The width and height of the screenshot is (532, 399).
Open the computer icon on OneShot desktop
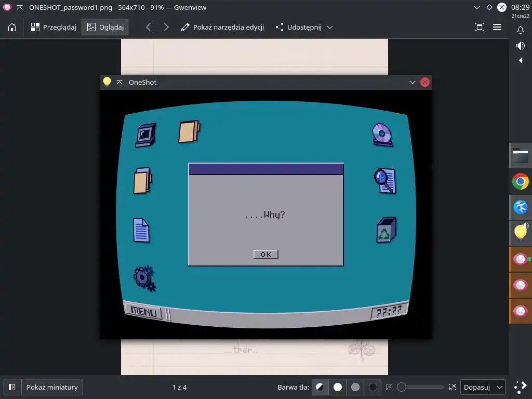[x=146, y=135]
